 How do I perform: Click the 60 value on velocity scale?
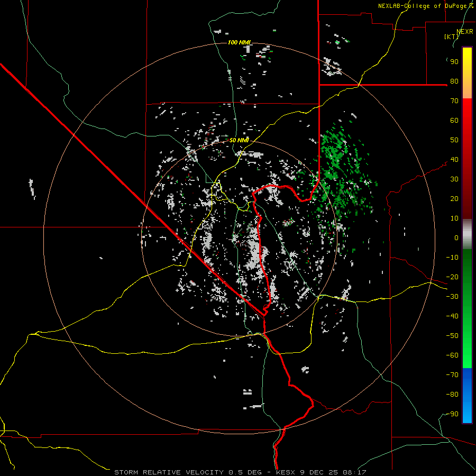(454, 121)
